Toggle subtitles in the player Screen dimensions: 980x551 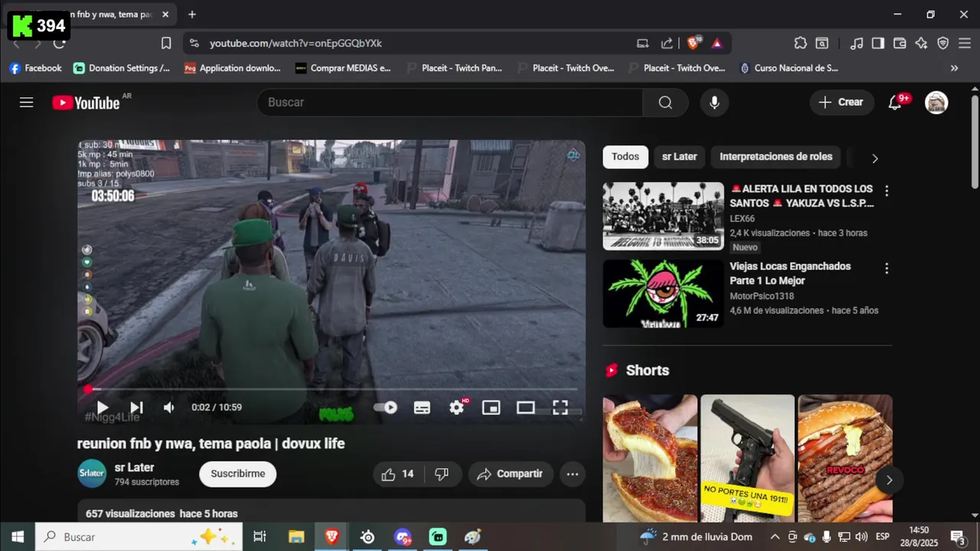[422, 408]
